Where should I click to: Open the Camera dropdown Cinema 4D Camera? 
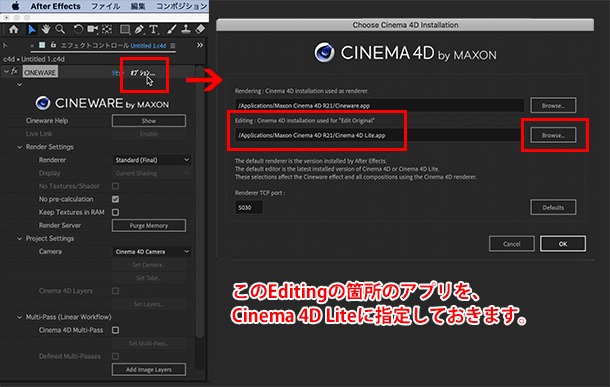point(151,252)
